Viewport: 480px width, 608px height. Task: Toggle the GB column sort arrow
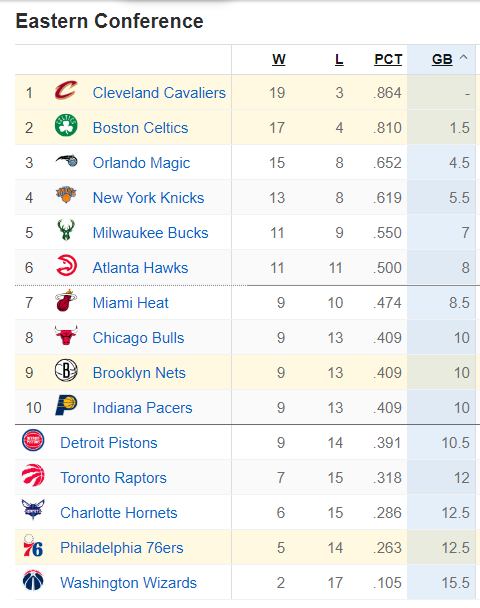click(463, 58)
